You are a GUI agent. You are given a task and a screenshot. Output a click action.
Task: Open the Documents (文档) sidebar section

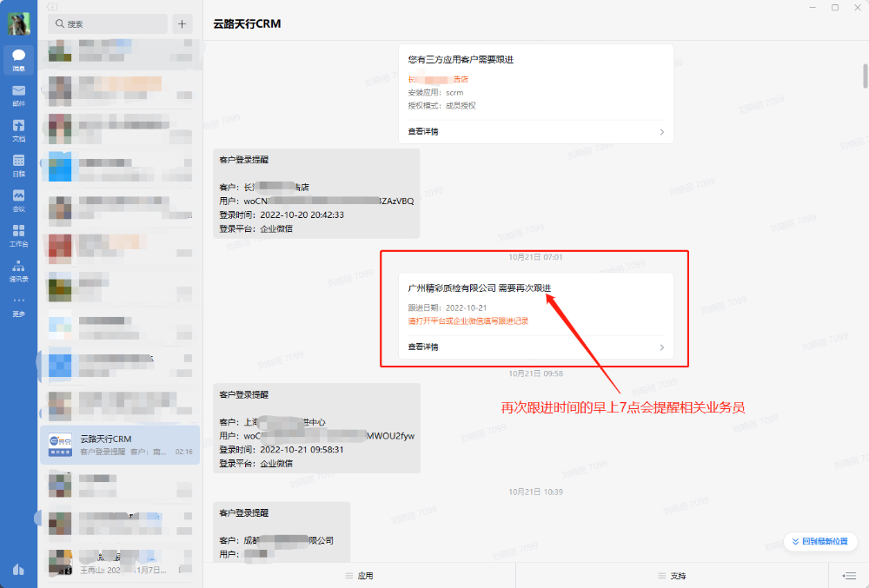18,130
